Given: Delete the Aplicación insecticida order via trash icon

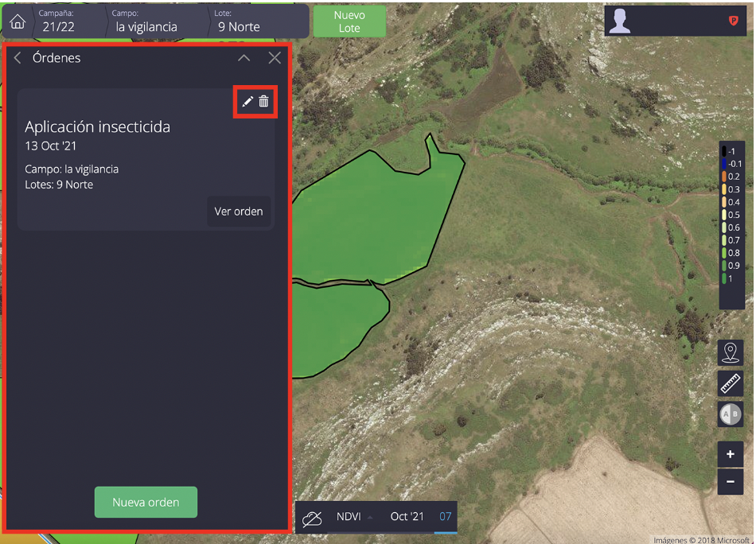Looking at the screenshot, I should coord(263,101).
